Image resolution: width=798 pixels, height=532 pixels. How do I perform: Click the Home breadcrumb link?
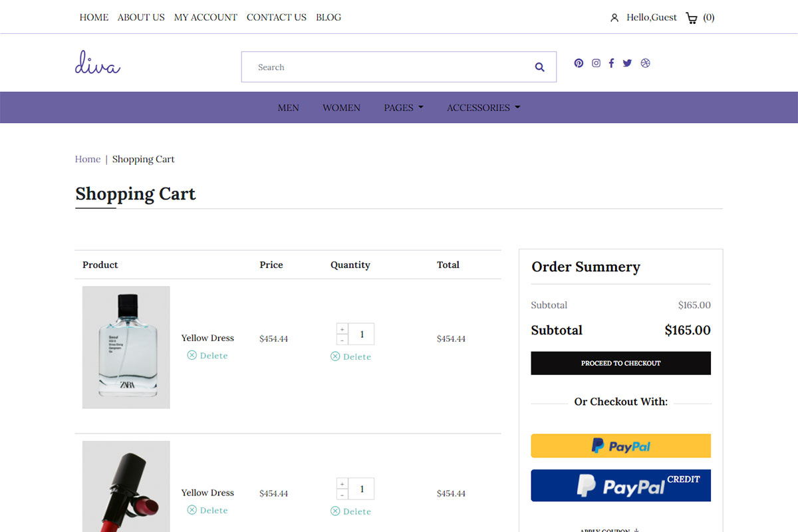coord(88,159)
